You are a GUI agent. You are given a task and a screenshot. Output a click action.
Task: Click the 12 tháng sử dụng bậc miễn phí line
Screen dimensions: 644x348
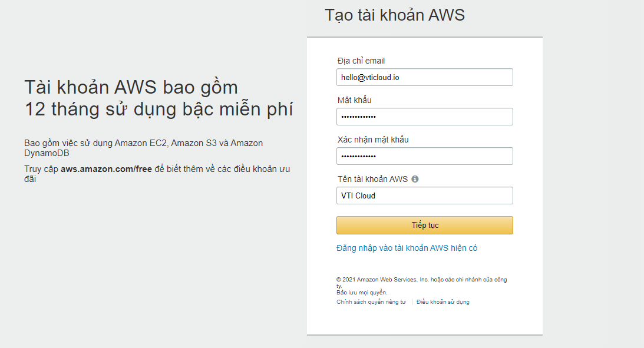click(158, 109)
